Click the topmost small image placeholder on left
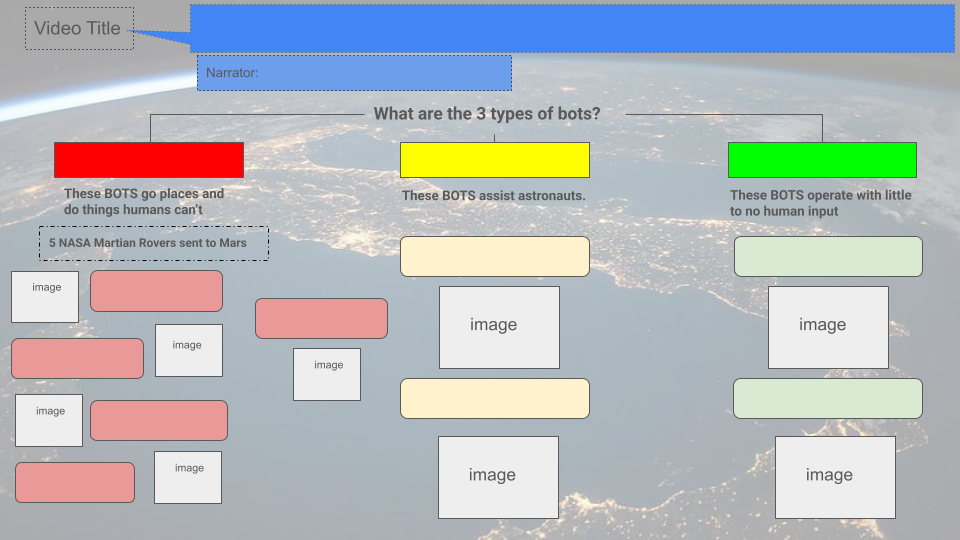 point(45,297)
